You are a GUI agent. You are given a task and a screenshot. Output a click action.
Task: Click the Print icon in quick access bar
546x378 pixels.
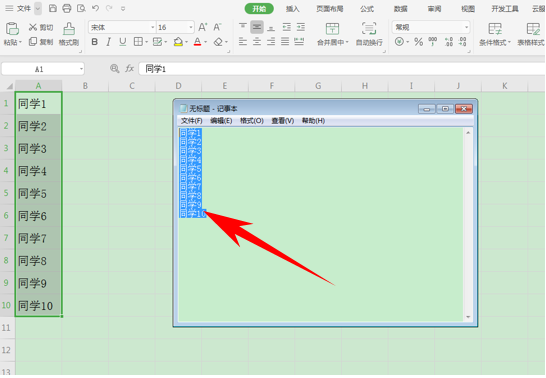(67, 8)
